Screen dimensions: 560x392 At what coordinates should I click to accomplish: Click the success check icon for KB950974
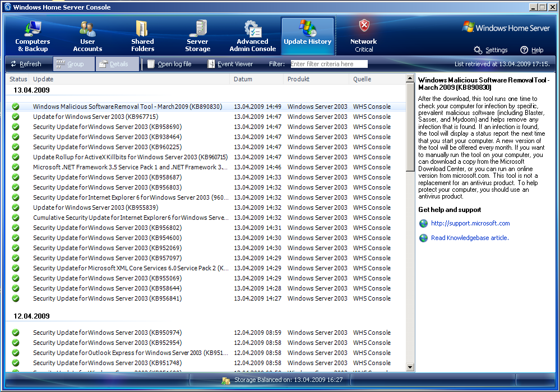15,333
